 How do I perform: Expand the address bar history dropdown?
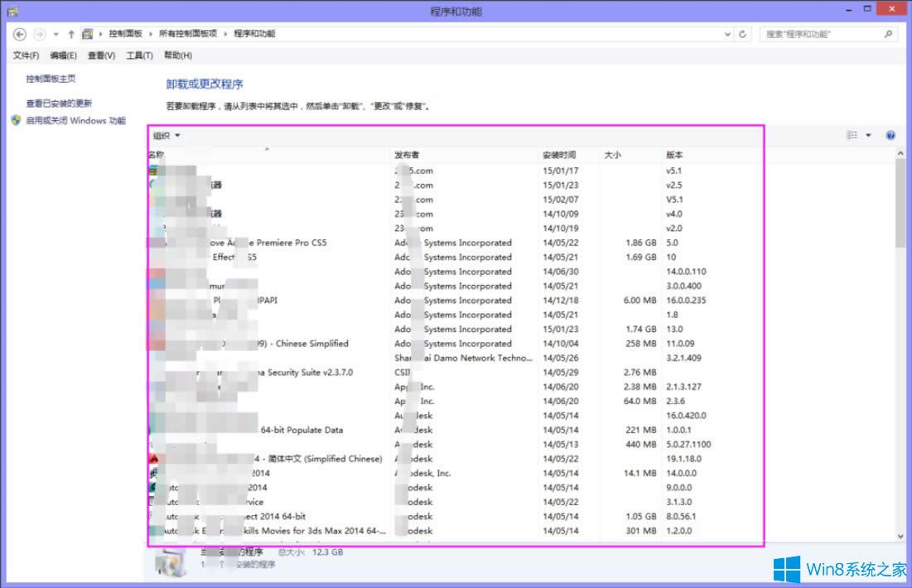coord(728,34)
